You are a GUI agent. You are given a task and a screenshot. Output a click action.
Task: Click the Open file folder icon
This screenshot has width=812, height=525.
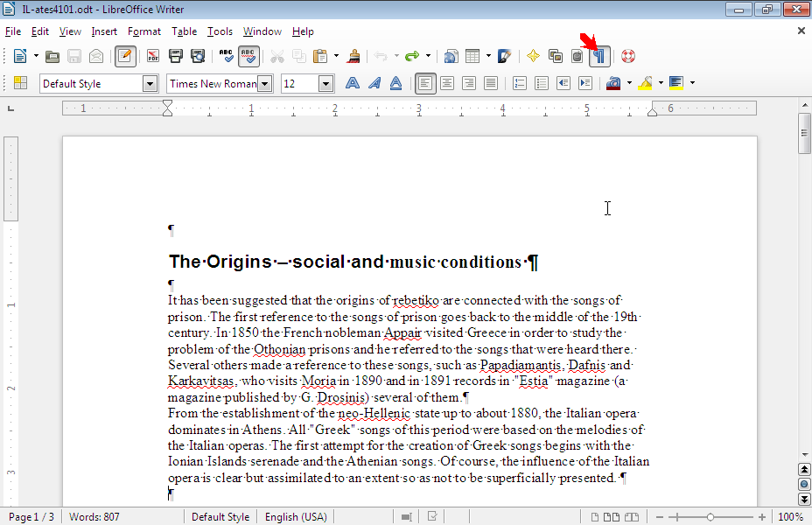pyautogui.click(x=52, y=56)
